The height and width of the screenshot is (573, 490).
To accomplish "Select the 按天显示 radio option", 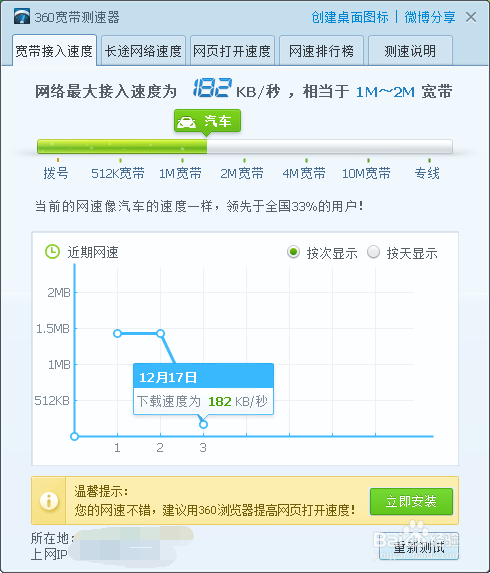I will click(373, 252).
